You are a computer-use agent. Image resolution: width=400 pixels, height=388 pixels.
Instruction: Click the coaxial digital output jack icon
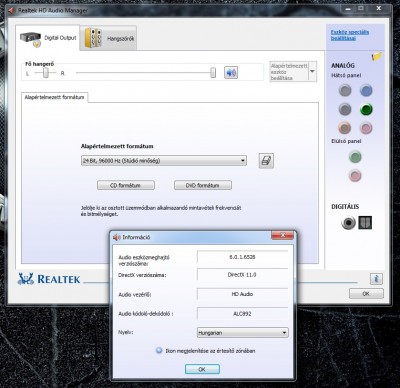pos(348,223)
